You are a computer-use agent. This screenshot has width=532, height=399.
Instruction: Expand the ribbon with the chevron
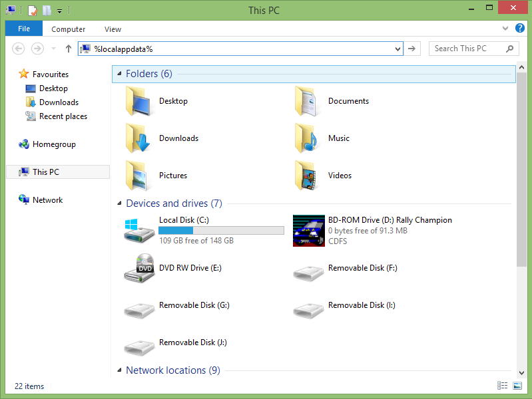[505, 29]
